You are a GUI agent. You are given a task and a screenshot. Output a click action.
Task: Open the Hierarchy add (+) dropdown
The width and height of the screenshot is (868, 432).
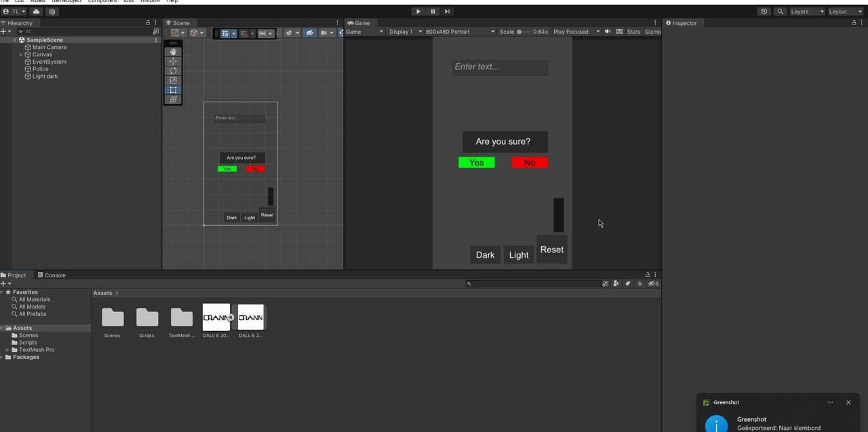point(6,32)
